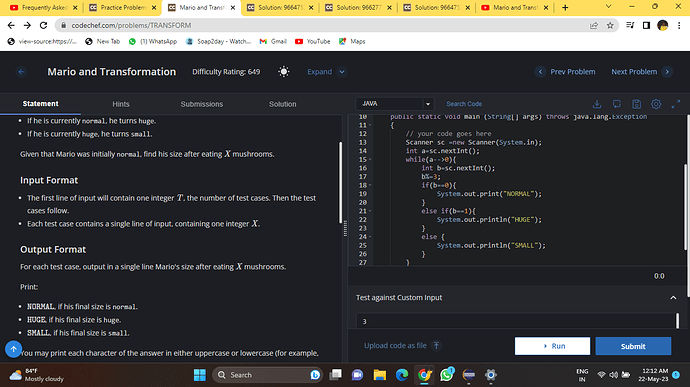The height and width of the screenshot is (387, 690).
Task: Share this page icon in address bar
Action: 594,26
